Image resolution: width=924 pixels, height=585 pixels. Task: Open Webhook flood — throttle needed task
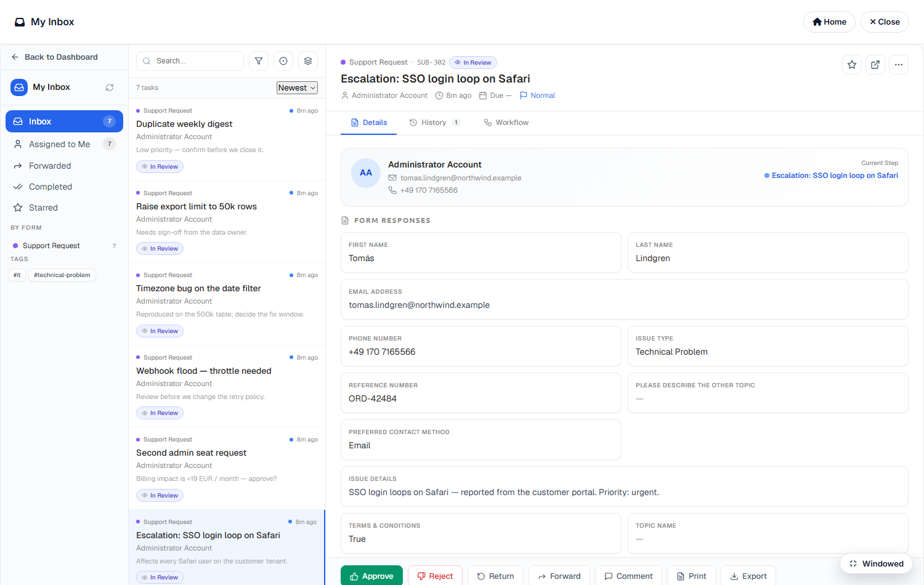click(227, 386)
